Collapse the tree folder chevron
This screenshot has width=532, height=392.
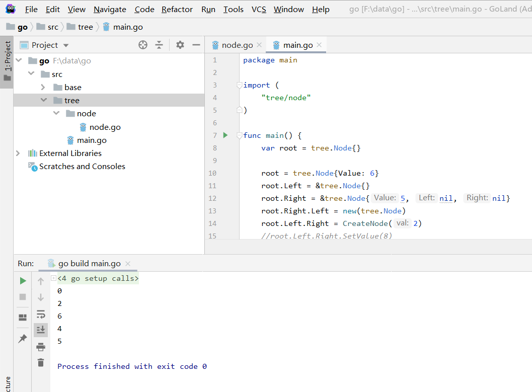pyautogui.click(x=44, y=100)
